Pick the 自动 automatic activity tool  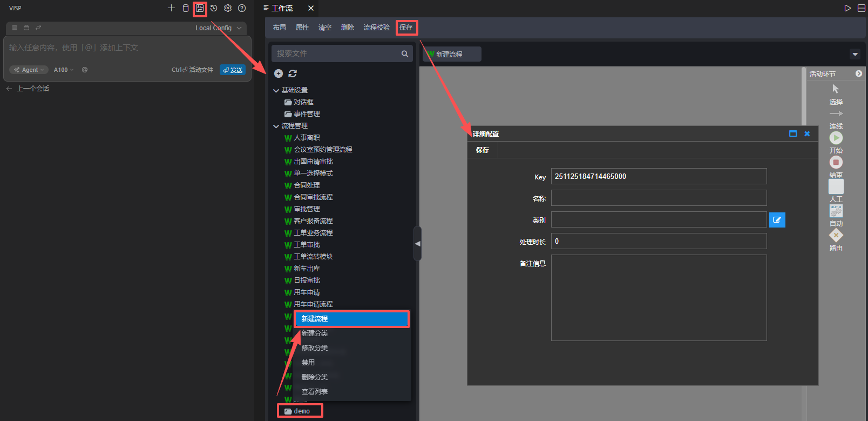tap(836, 211)
